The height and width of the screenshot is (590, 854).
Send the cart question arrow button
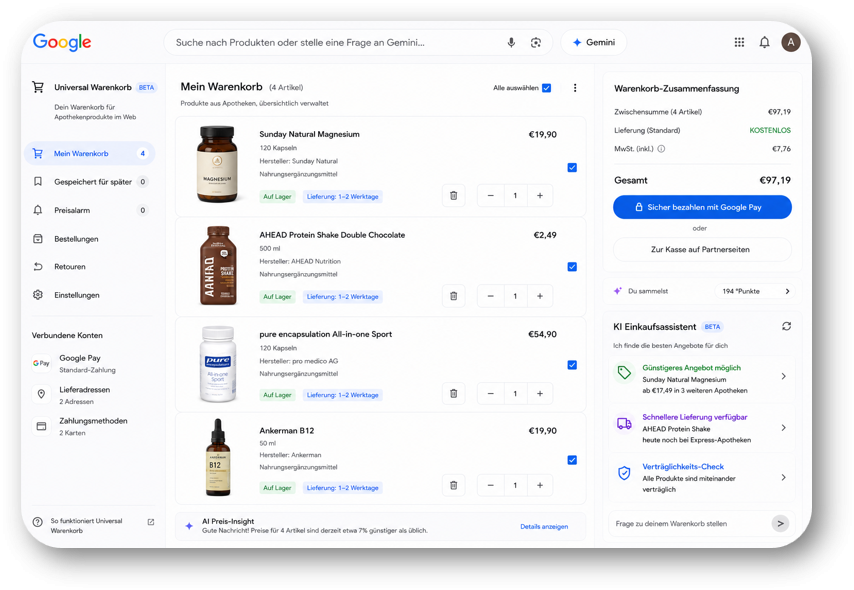(x=780, y=524)
